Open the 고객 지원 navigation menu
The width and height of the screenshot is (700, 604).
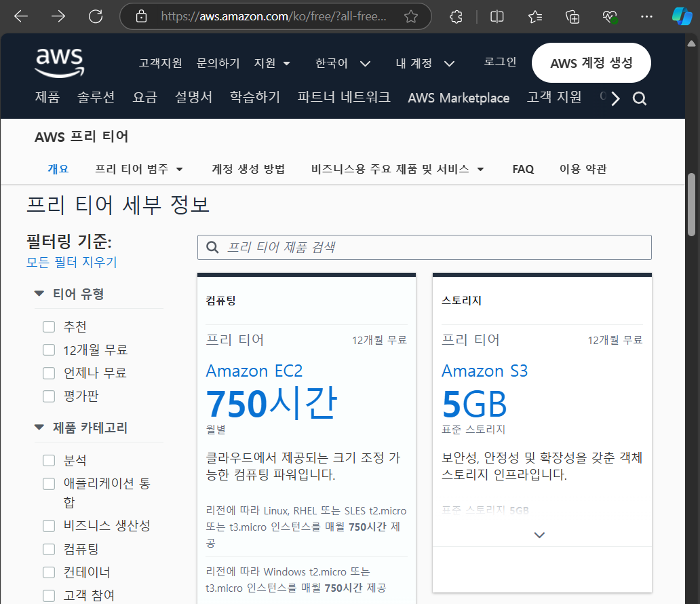point(554,98)
